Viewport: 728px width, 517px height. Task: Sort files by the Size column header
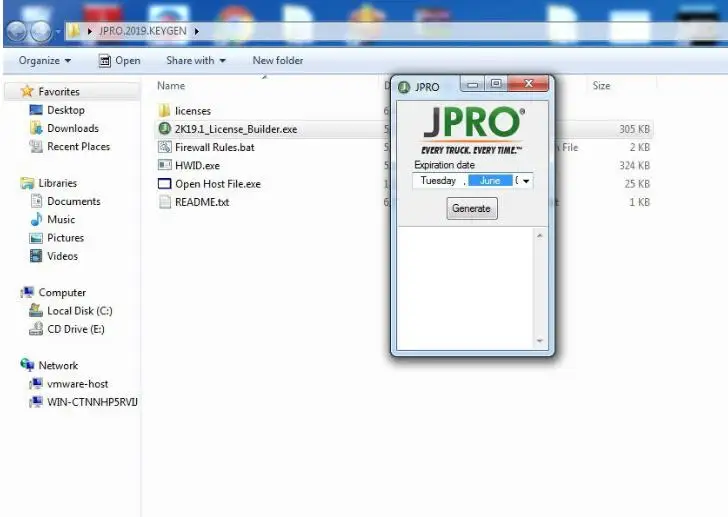click(601, 85)
